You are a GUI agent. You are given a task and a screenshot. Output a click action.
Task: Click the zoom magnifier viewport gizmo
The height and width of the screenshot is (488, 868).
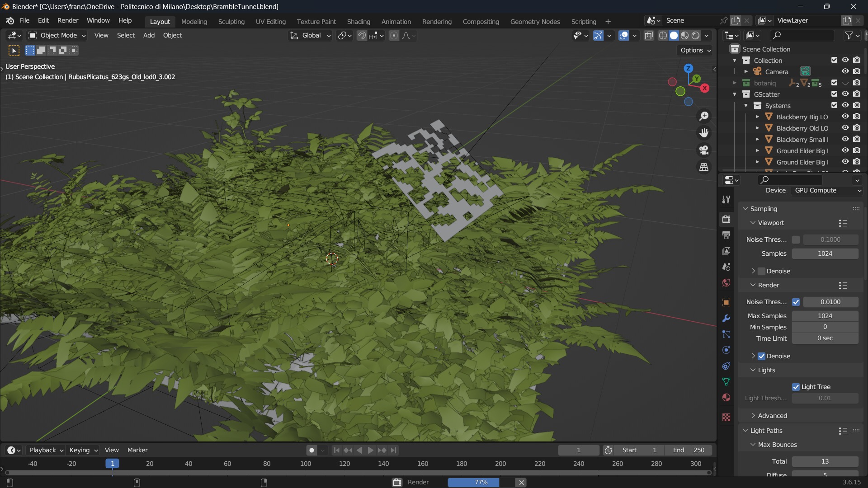[704, 116]
